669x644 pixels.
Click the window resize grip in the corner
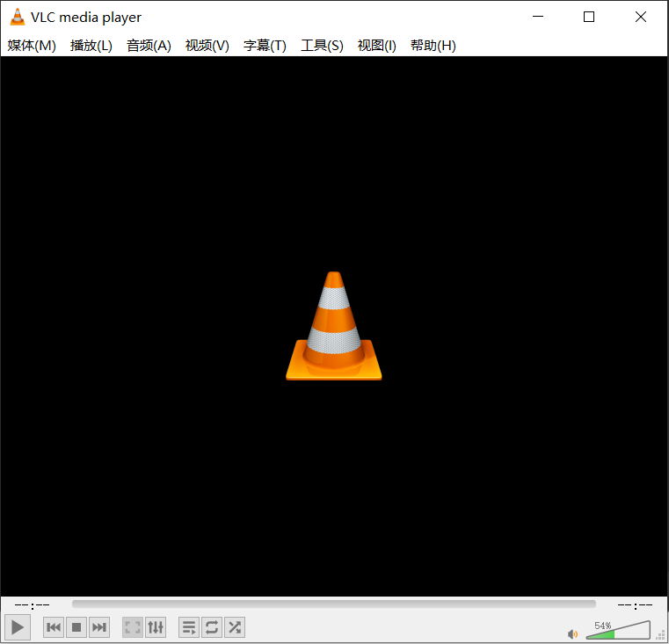point(660,635)
